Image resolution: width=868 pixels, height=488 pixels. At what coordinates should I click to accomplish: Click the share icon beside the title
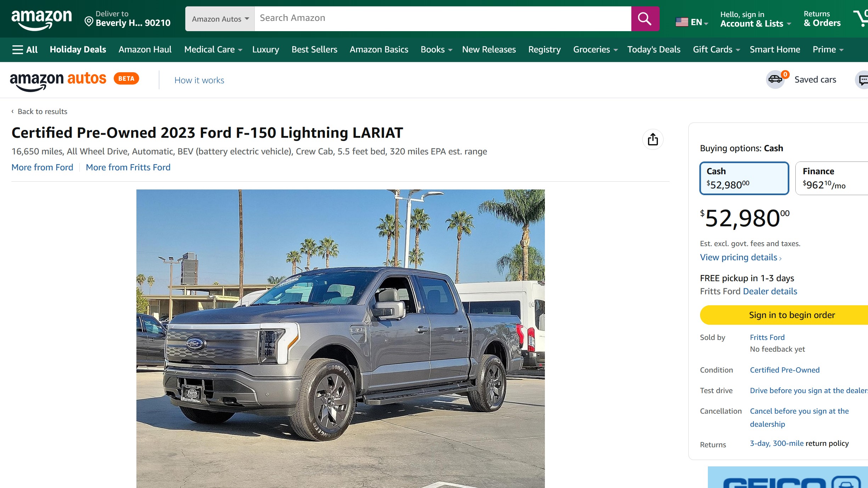click(x=653, y=139)
